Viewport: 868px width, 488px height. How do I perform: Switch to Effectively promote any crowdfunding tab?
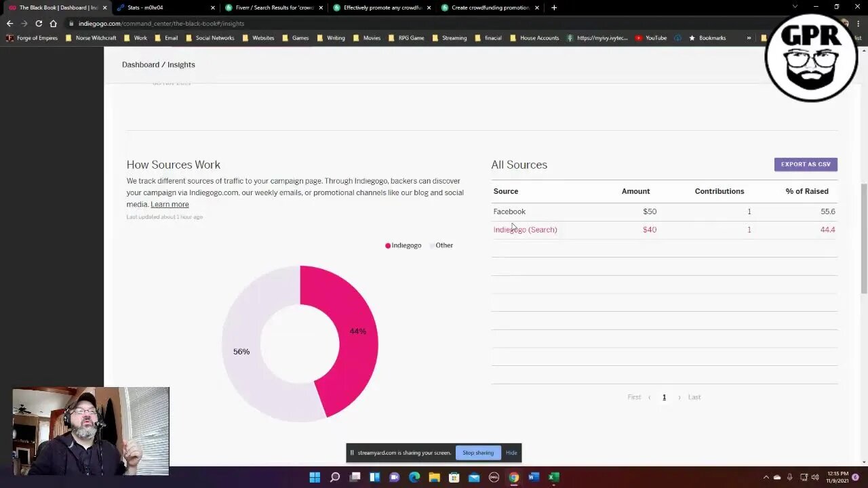tap(381, 7)
